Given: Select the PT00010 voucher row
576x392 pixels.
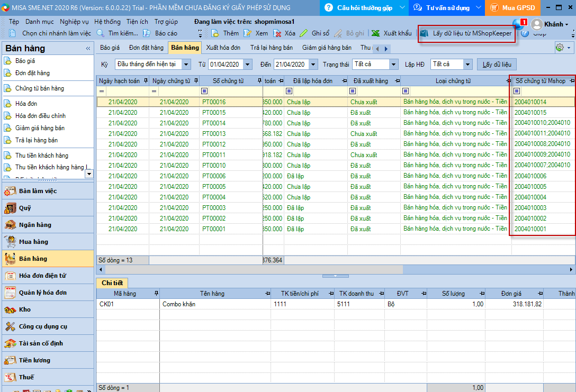Looking at the screenshot, I should [x=213, y=166].
